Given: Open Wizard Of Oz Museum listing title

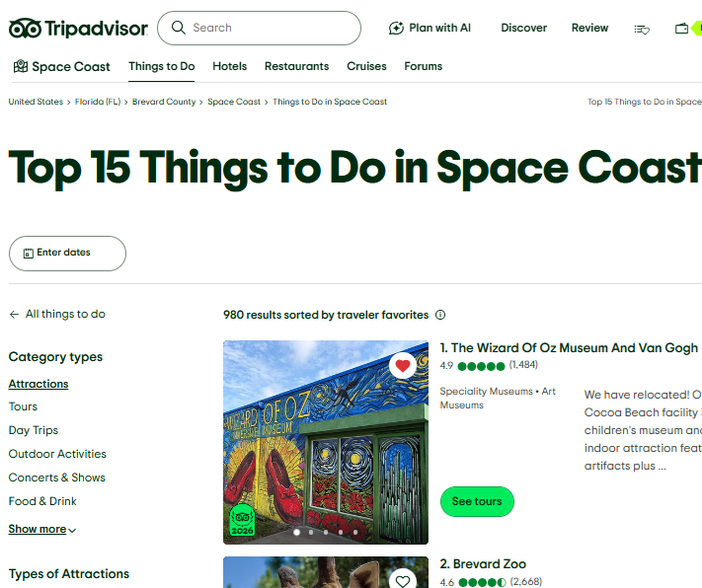Looking at the screenshot, I should click(x=571, y=347).
